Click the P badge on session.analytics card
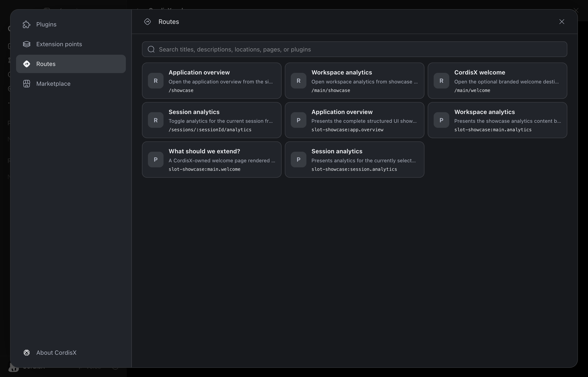The width and height of the screenshot is (588, 377). click(x=298, y=160)
